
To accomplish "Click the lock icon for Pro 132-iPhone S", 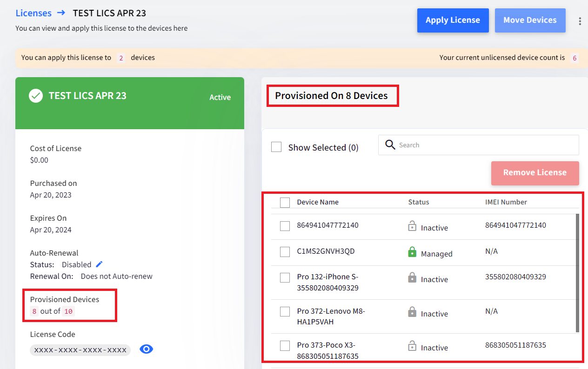I will [412, 278].
